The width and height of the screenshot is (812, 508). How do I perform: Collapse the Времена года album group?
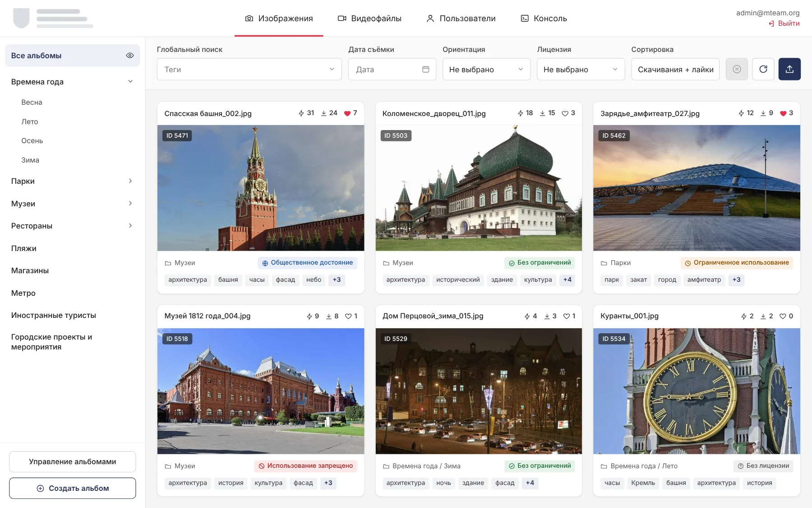click(130, 82)
